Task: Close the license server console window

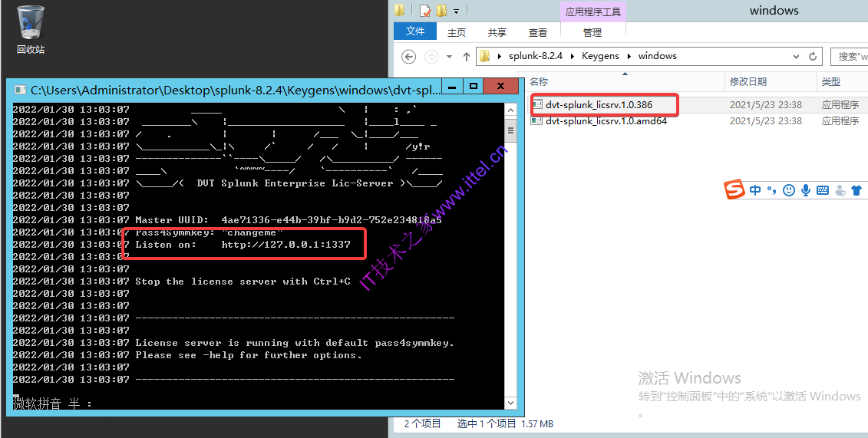Action: click(x=501, y=86)
